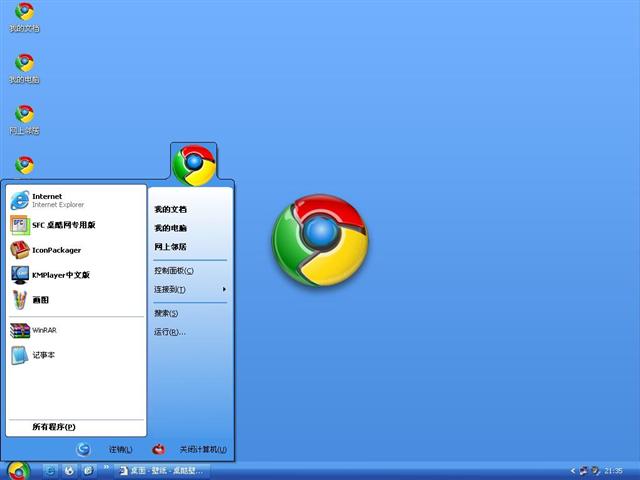Switch to 桌面 - 壁纸 taskbar window

162,471
